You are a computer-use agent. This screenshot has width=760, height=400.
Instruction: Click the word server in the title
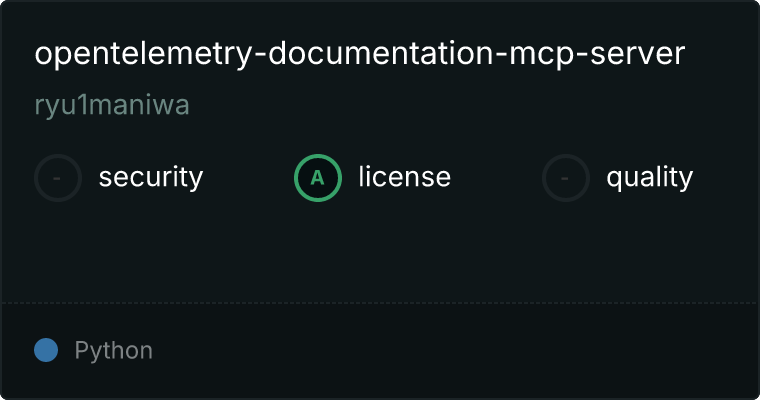638,53
